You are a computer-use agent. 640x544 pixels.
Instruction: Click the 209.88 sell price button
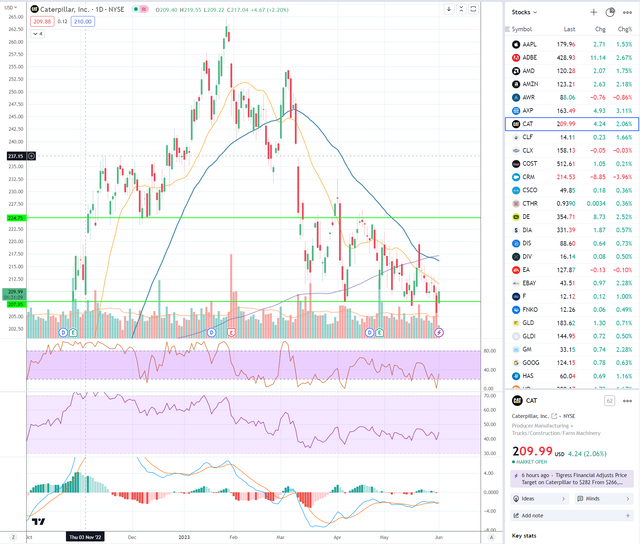[42, 21]
